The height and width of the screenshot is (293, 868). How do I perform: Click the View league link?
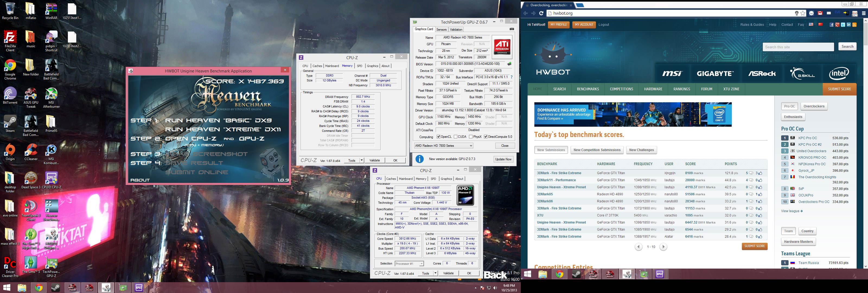pyautogui.click(x=792, y=211)
